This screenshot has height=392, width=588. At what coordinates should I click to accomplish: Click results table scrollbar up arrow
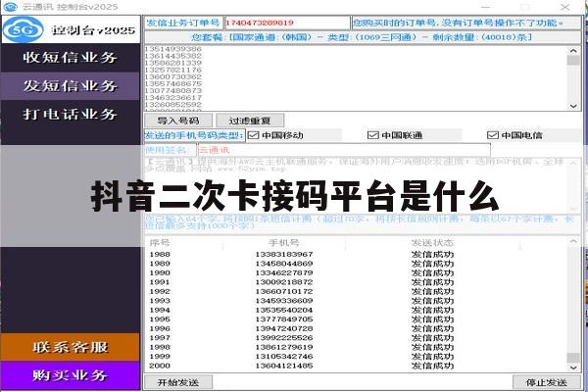tap(573, 242)
